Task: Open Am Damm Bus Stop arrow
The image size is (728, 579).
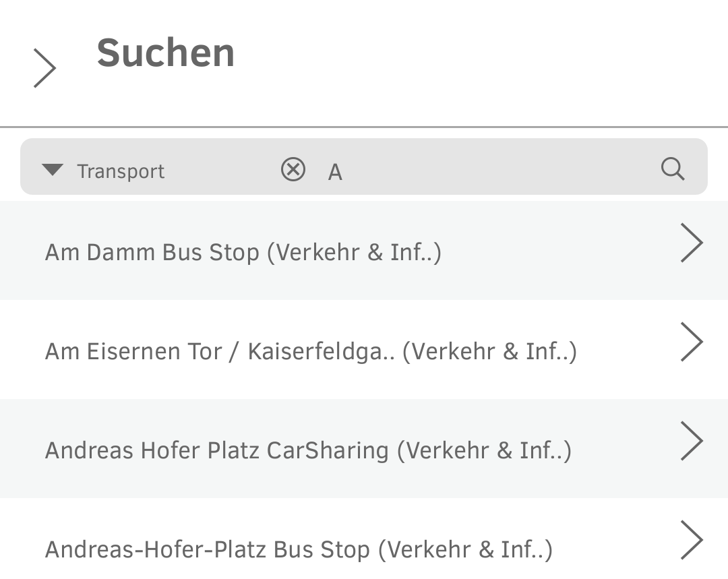Action: 692,243
